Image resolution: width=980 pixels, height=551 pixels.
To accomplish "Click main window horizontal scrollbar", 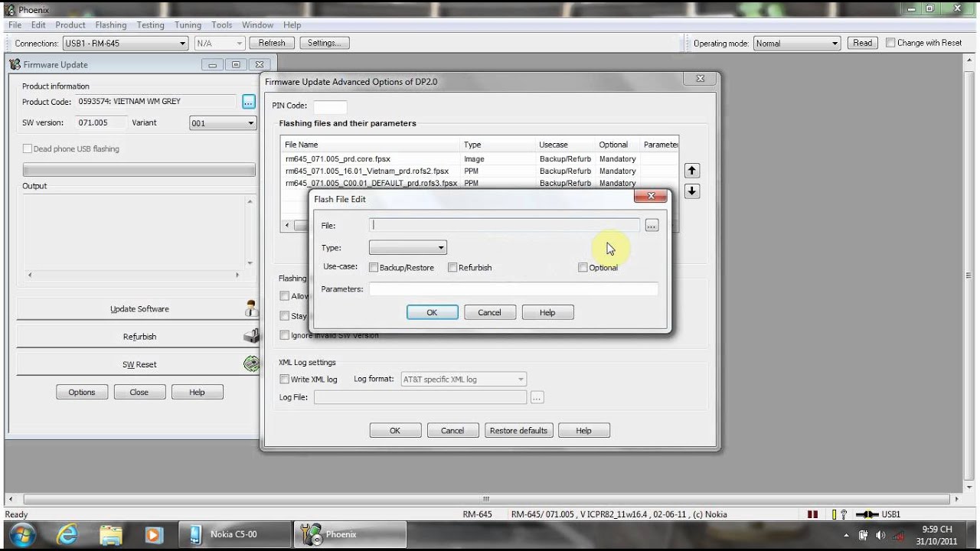I will pos(485,499).
